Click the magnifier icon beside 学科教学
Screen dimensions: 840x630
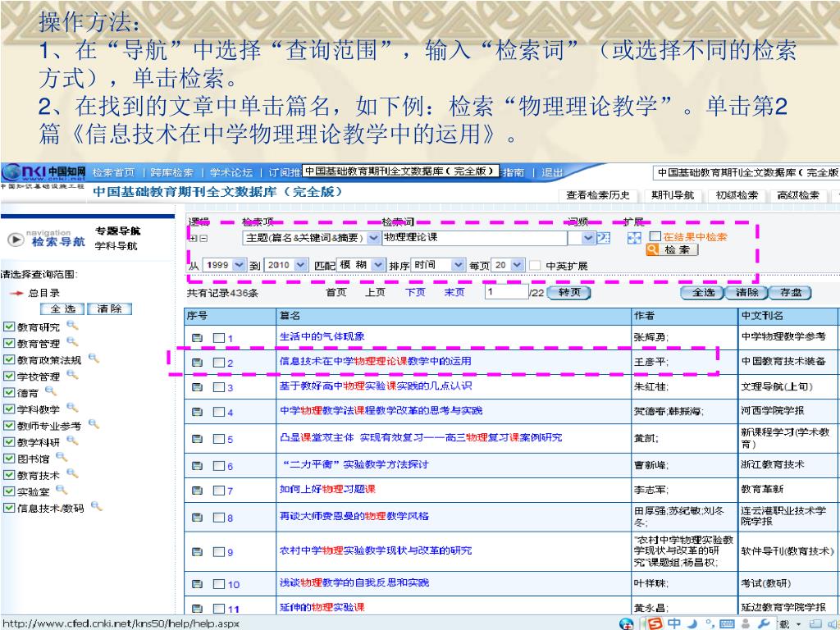[x=72, y=408]
